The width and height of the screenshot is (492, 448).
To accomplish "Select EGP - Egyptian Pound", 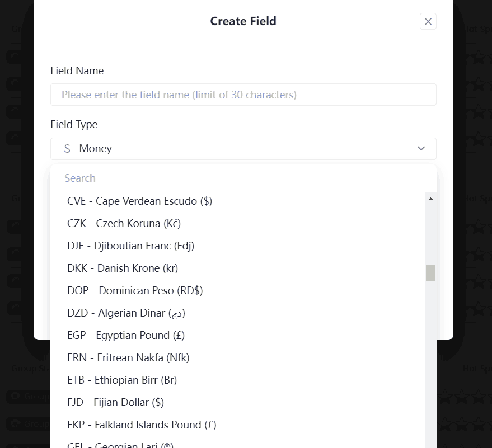I will point(125,335).
